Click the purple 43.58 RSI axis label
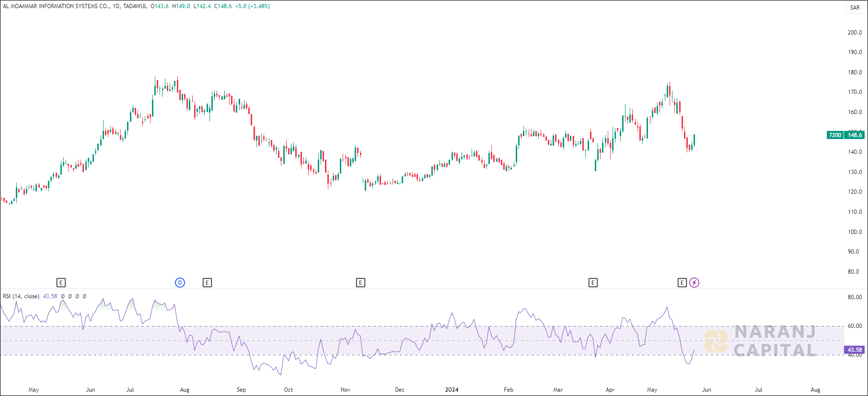 (855, 350)
